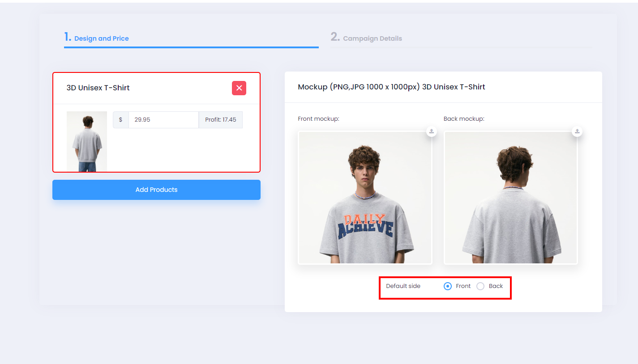Click the Mockup panel heading text

391,87
